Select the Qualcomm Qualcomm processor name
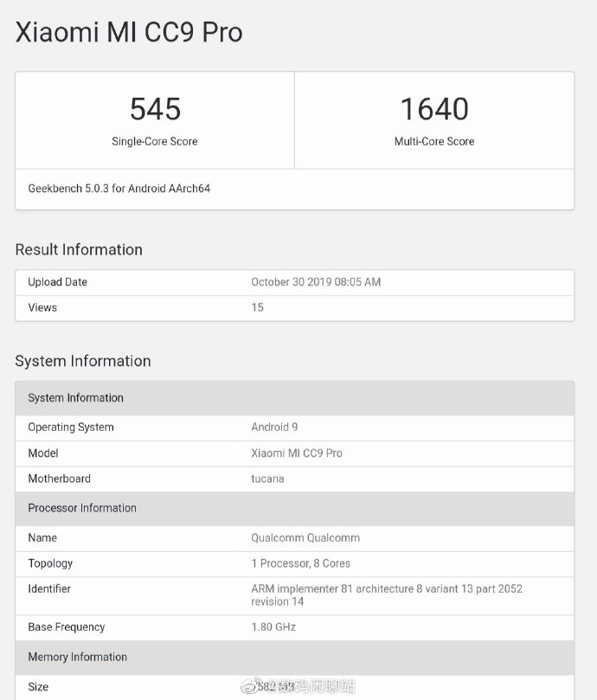This screenshot has width=597, height=700. pyautogui.click(x=305, y=537)
